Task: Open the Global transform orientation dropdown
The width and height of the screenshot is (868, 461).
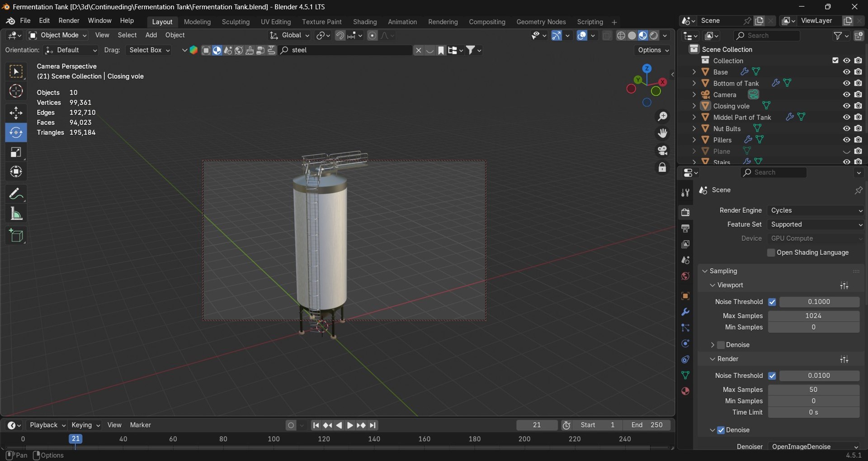Action: pyautogui.click(x=290, y=35)
